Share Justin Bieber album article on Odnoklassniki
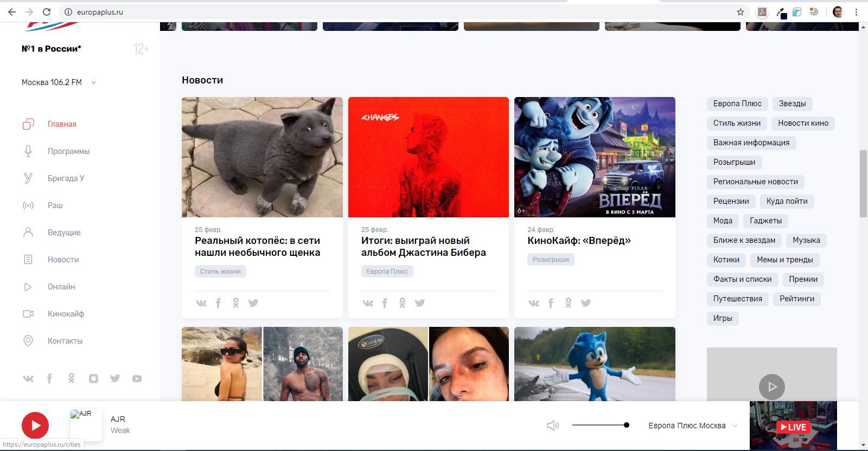The width and height of the screenshot is (868, 451). tap(402, 303)
